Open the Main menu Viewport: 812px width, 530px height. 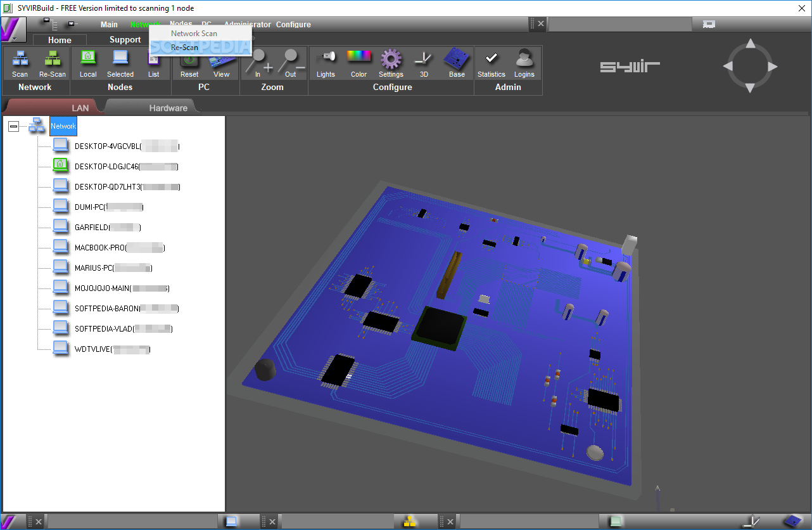point(109,24)
